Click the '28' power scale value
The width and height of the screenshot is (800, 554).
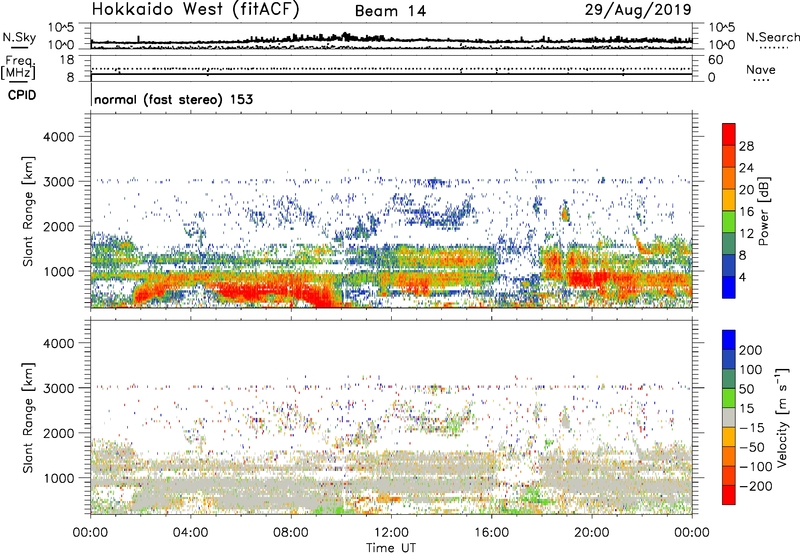[746, 146]
